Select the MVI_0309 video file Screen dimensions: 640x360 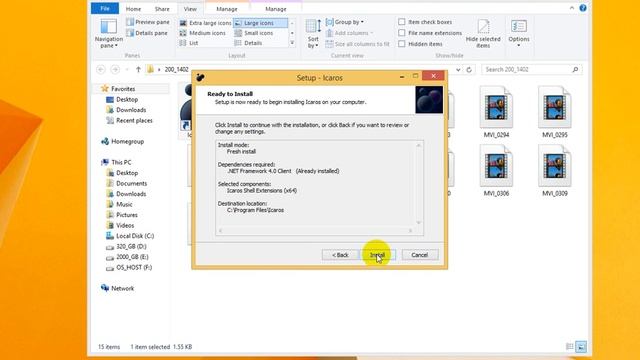coord(555,171)
